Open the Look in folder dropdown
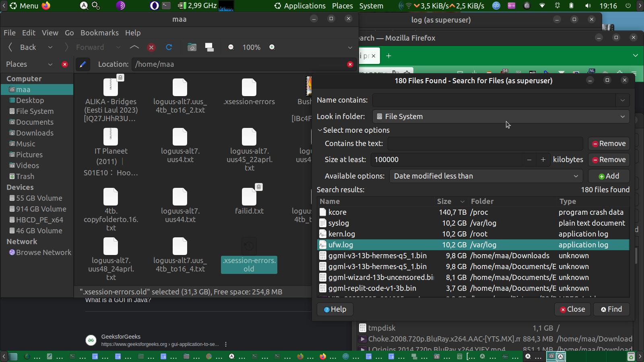The width and height of the screenshot is (644, 362). pos(501,117)
